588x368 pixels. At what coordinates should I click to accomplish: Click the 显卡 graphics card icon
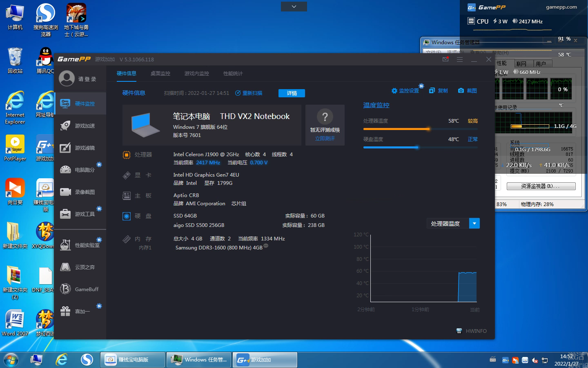127,175
